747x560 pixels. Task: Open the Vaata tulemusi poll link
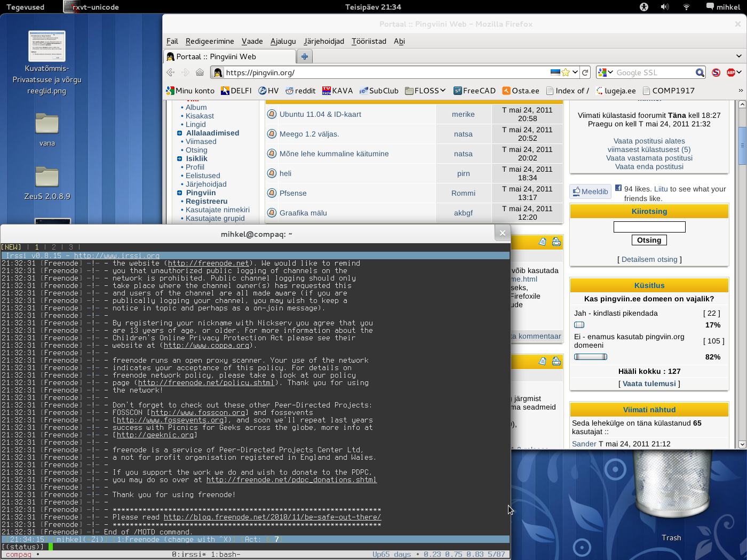pyautogui.click(x=649, y=383)
